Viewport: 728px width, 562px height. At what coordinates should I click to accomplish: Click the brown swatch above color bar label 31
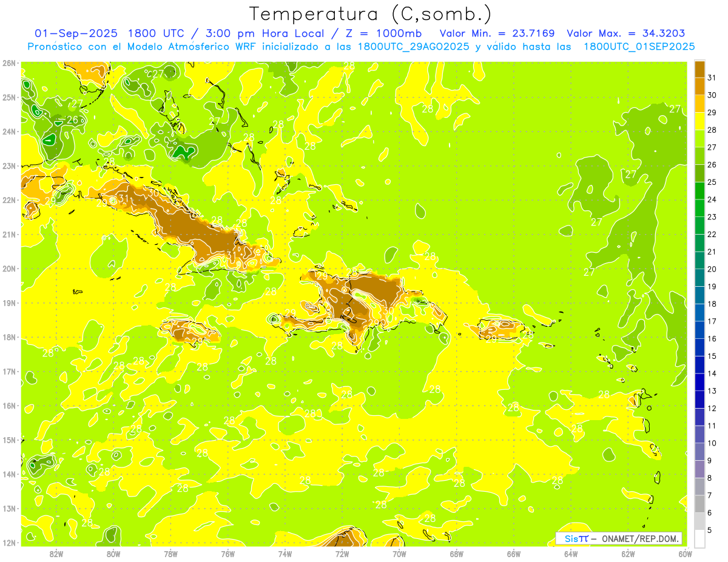coord(699,69)
